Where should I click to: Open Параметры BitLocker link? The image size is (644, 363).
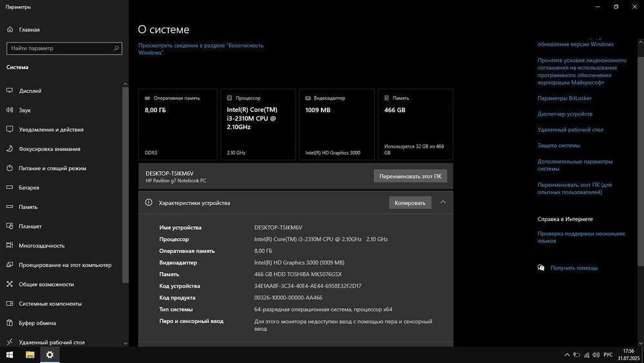[564, 98]
